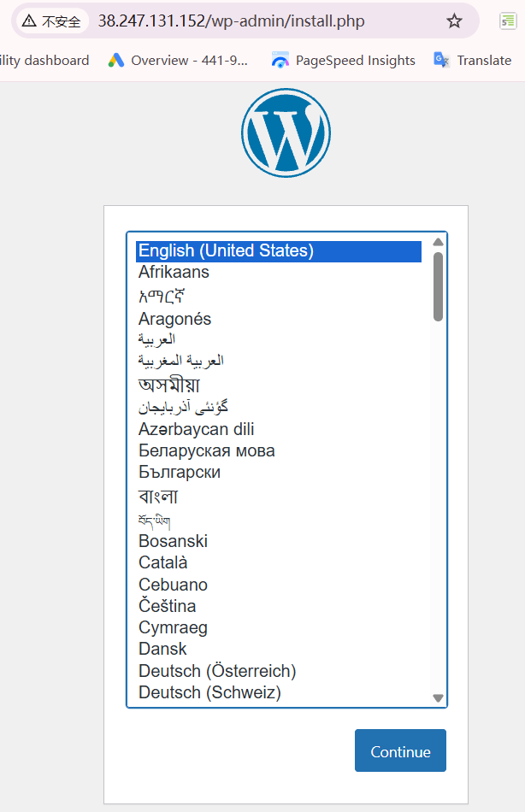The width and height of the screenshot is (525, 812).
Task: Select العربية language option
Action: [x=279, y=339]
